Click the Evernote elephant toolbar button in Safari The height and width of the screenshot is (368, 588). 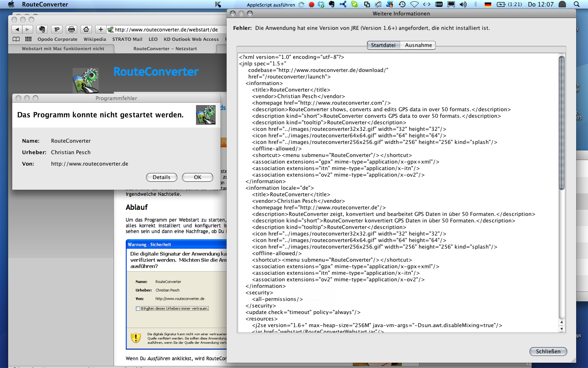(x=42, y=29)
